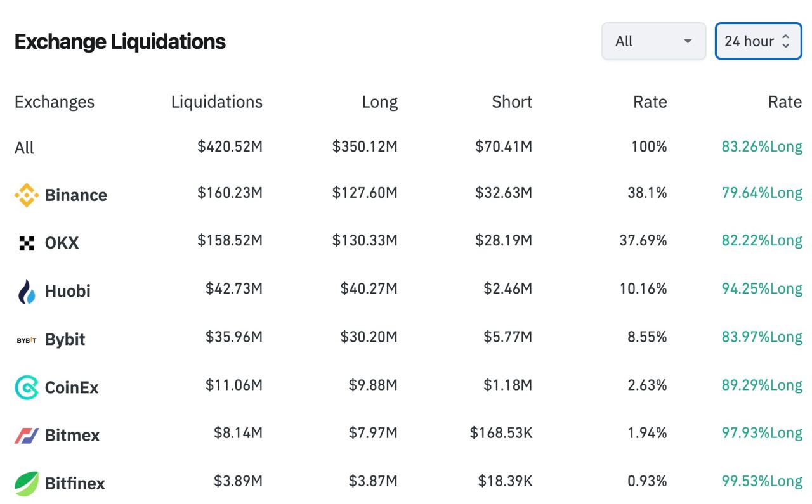Click the Short column header
The width and height of the screenshot is (812, 504).
coord(512,102)
